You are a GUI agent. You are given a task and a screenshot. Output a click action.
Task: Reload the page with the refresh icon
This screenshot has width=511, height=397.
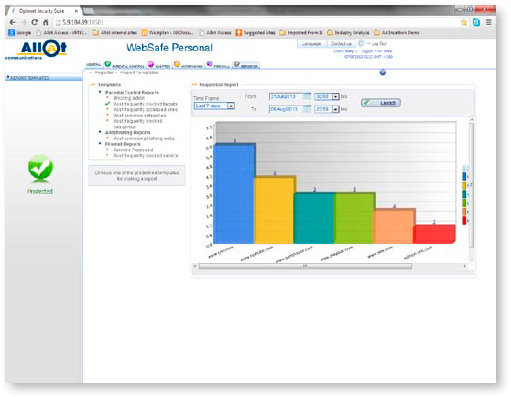pyautogui.click(x=34, y=22)
